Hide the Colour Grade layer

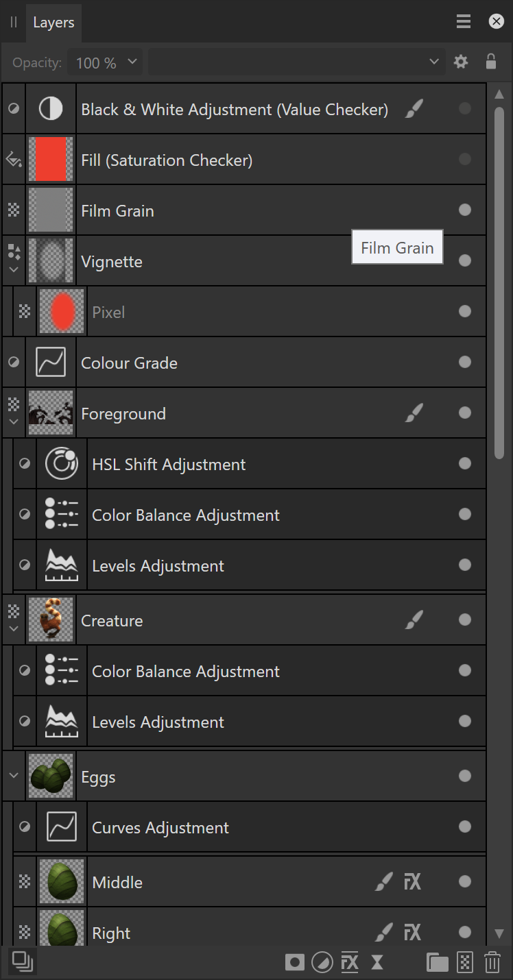point(465,362)
